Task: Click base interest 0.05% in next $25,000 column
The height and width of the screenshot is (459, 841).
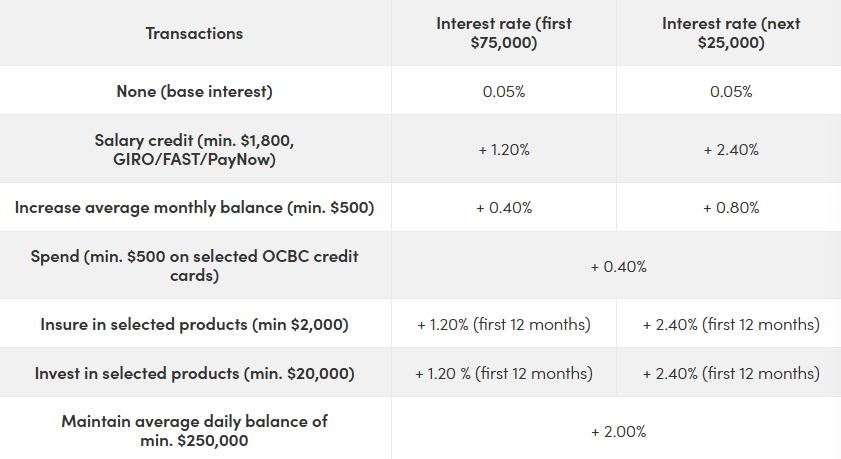Action: tap(730, 91)
